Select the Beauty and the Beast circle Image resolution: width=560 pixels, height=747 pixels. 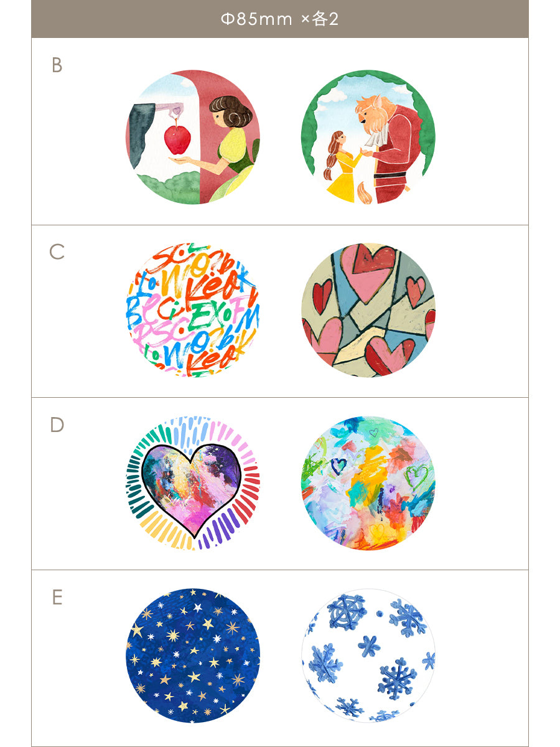click(368, 137)
